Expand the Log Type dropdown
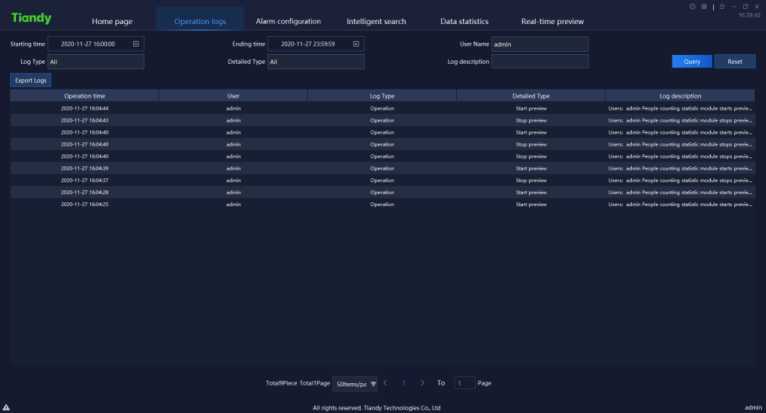The image size is (766, 413). [x=95, y=62]
